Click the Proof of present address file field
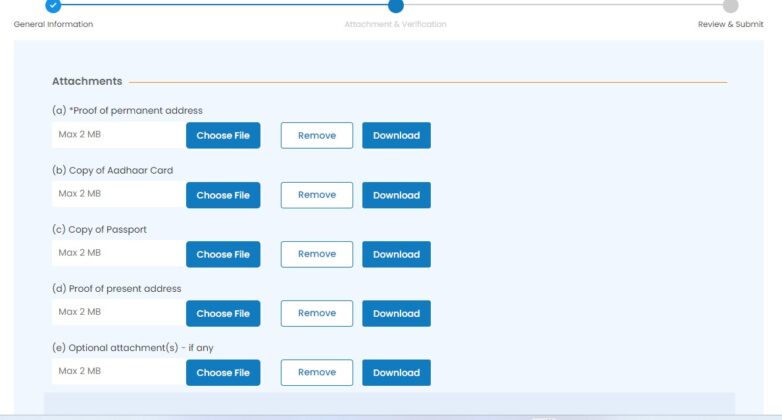Image resolution: width=782 pixels, height=420 pixels. [x=119, y=312]
